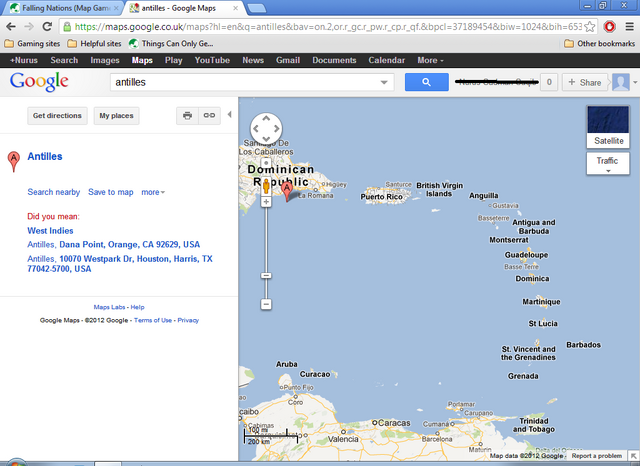Click the blue search magnifier button
640x466 pixels.
click(427, 82)
